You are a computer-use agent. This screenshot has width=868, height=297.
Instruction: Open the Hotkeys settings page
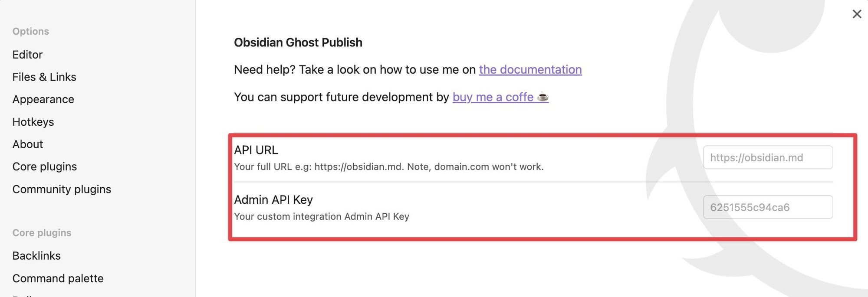(33, 122)
